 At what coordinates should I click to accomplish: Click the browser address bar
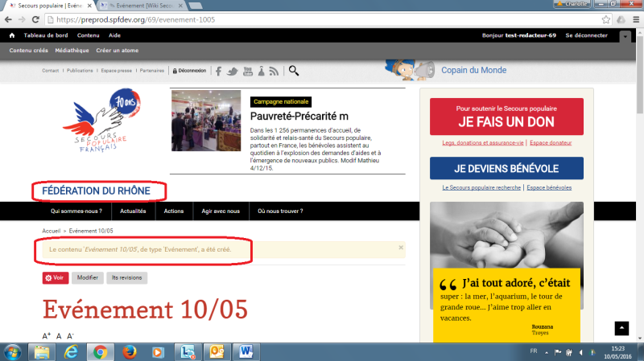[322, 18]
